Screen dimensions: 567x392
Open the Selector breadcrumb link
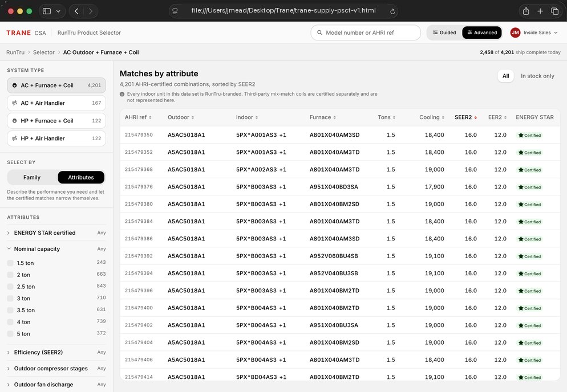tap(44, 52)
